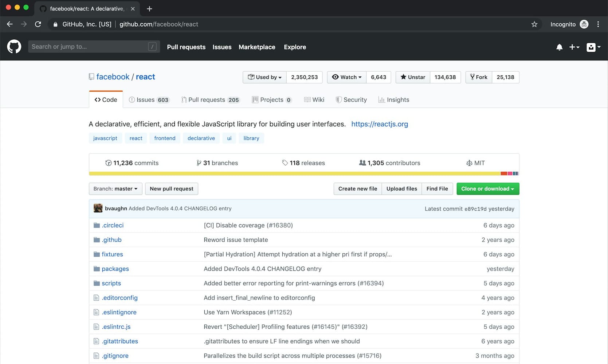The height and width of the screenshot is (364, 608).
Task: Click the scripts folder icon
Action: (x=97, y=283)
